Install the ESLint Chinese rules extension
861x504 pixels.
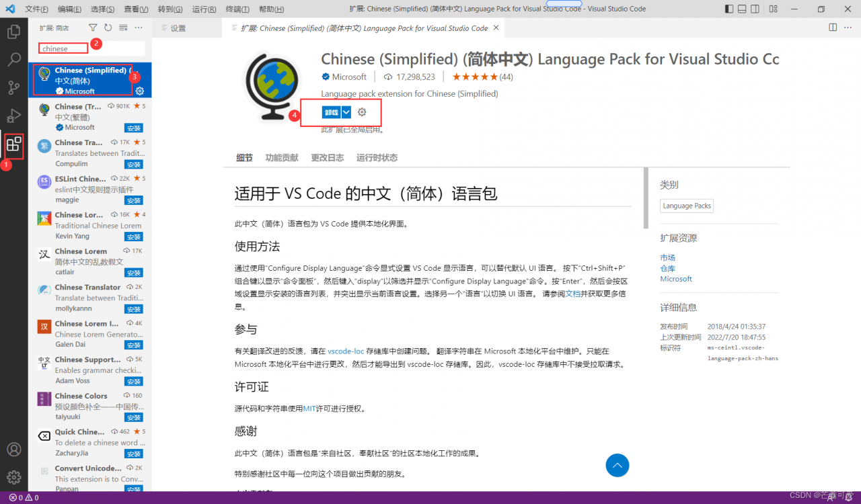click(x=134, y=200)
